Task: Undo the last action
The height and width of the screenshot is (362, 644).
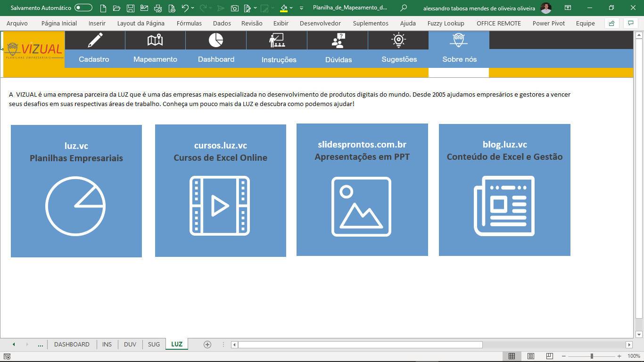Action: click(x=185, y=8)
